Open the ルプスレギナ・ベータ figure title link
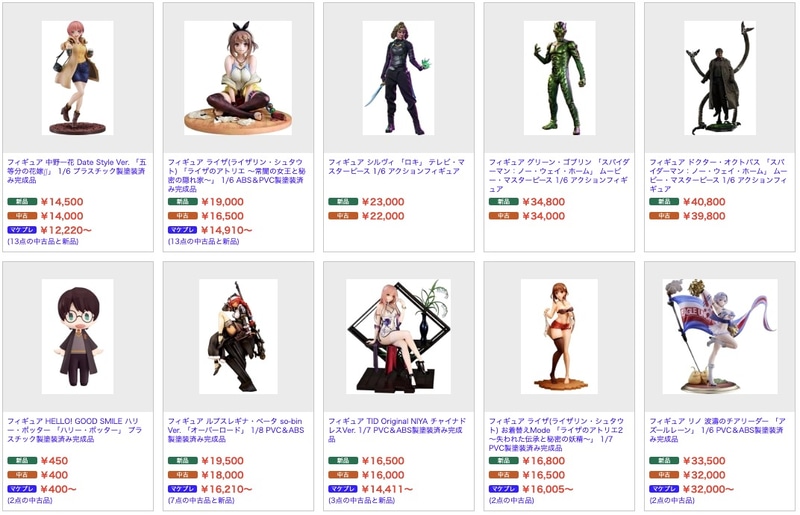 pyautogui.click(x=236, y=430)
